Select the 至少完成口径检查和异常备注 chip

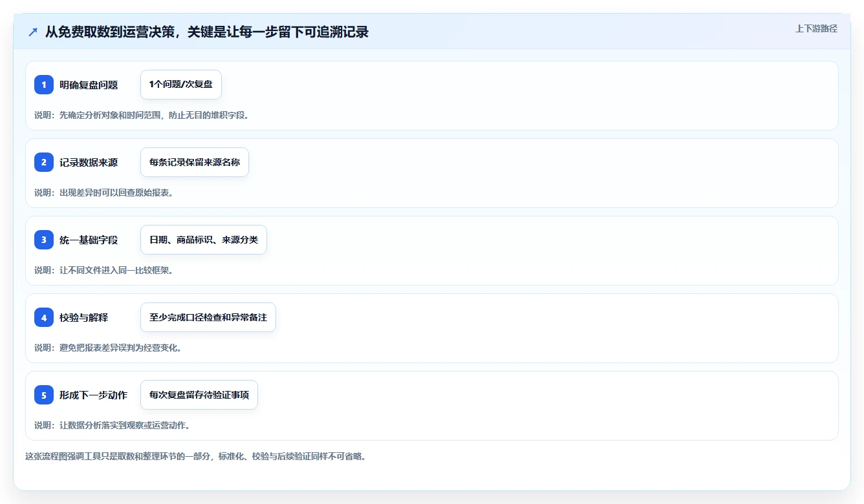click(x=208, y=317)
